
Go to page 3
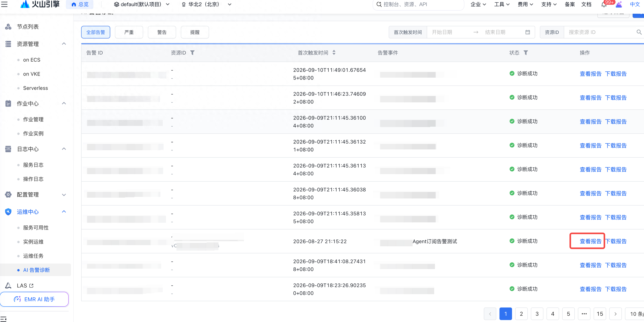(x=537, y=314)
